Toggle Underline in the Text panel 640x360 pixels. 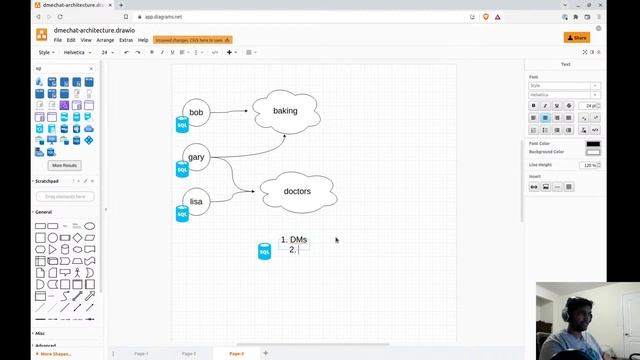(557, 106)
